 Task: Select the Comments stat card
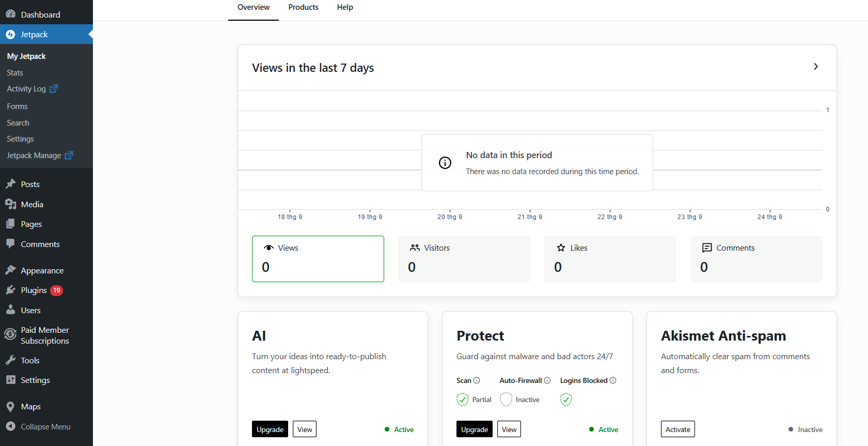coord(756,259)
